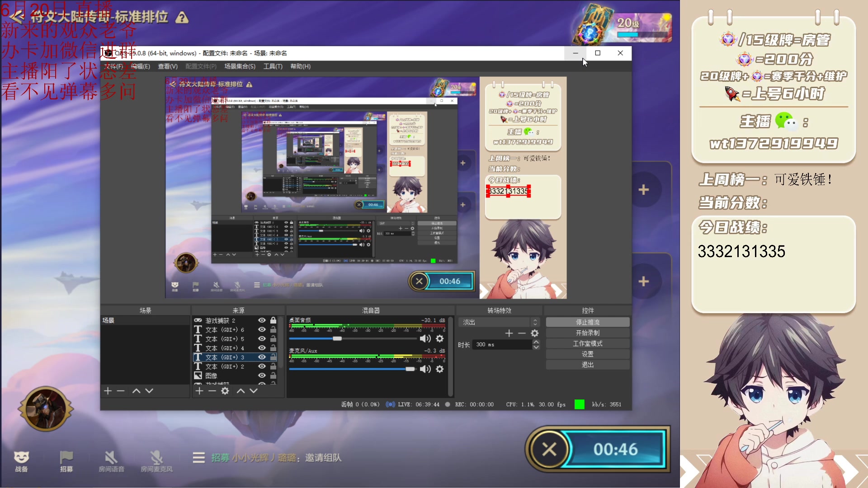Viewport: 868px width, 488px height.
Task: Select the 图像 source row
Action: click(x=235, y=375)
